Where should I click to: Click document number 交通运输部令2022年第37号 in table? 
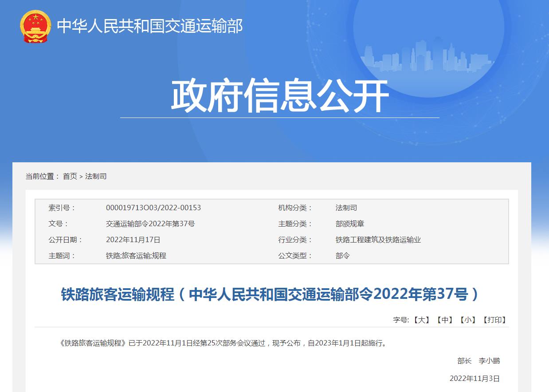tap(150, 223)
